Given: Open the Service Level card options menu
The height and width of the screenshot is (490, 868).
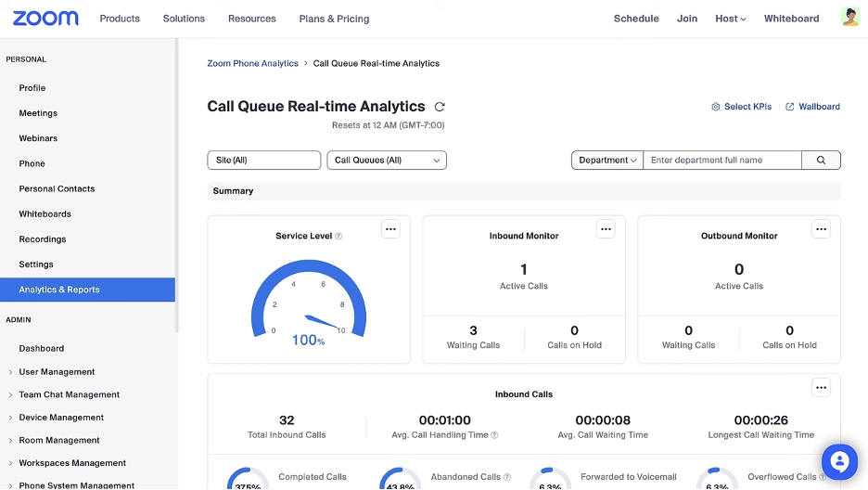Looking at the screenshot, I should click(x=390, y=229).
